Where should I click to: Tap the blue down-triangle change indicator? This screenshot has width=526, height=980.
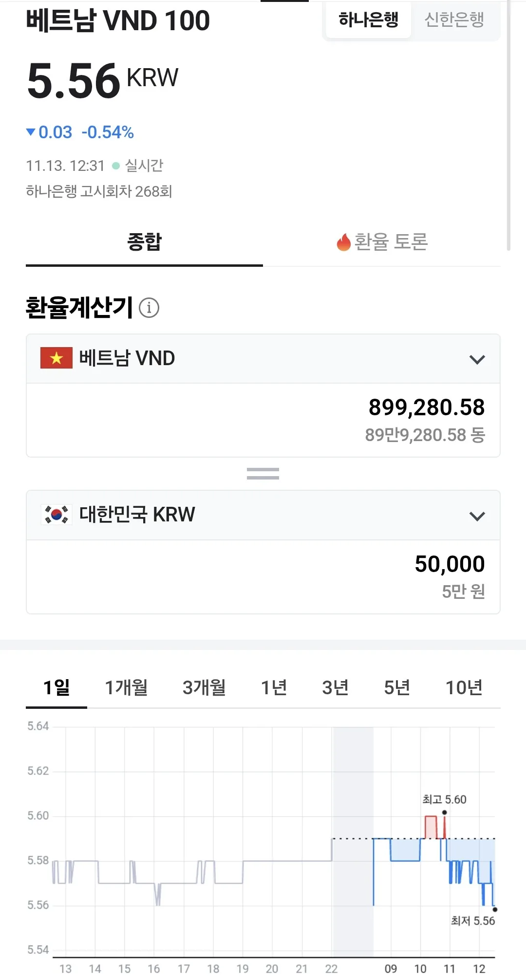31,132
